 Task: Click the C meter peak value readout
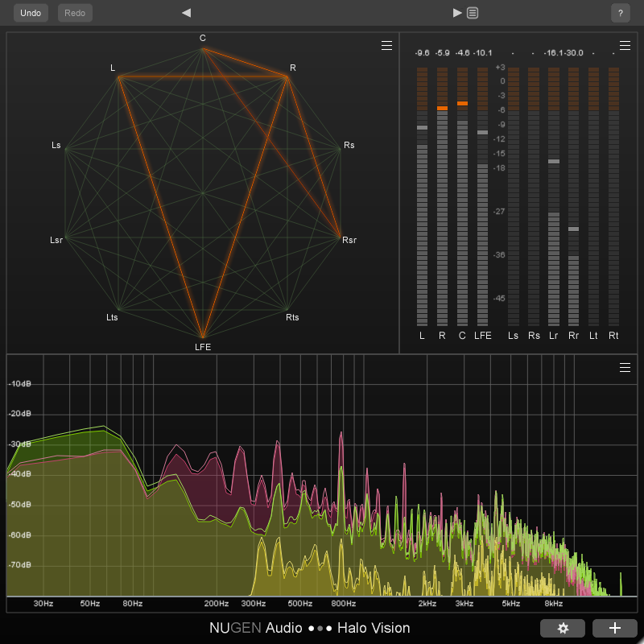(462, 53)
